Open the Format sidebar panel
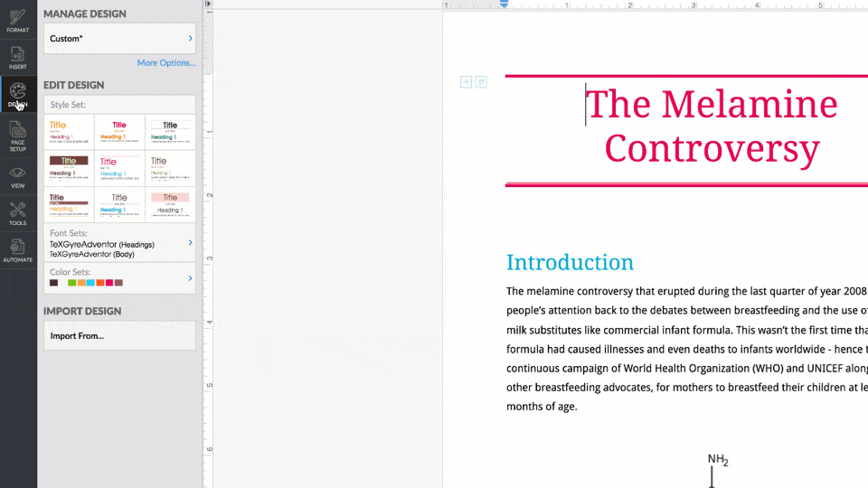Screen dimensions: 868x488 tap(18, 21)
